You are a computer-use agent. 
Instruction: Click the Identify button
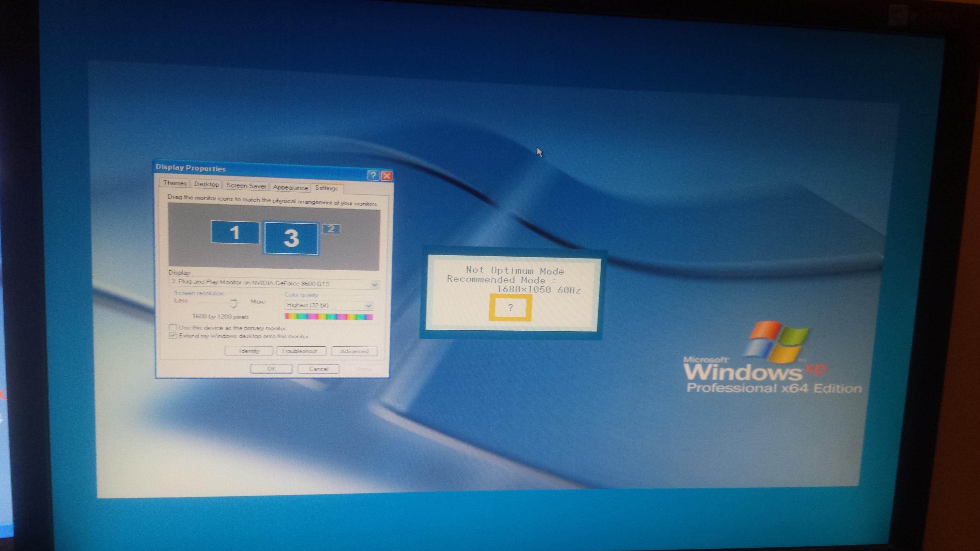coord(249,351)
